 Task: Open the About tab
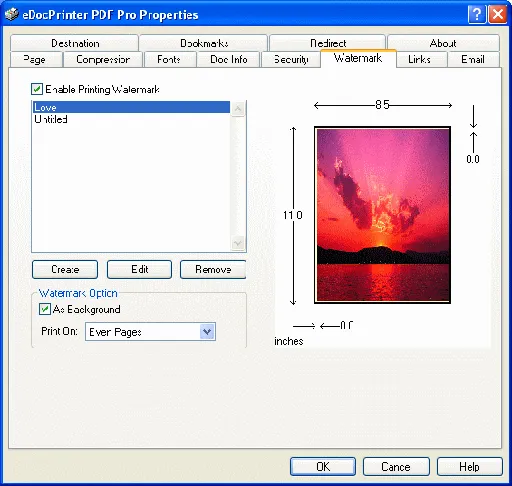point(443,43)
